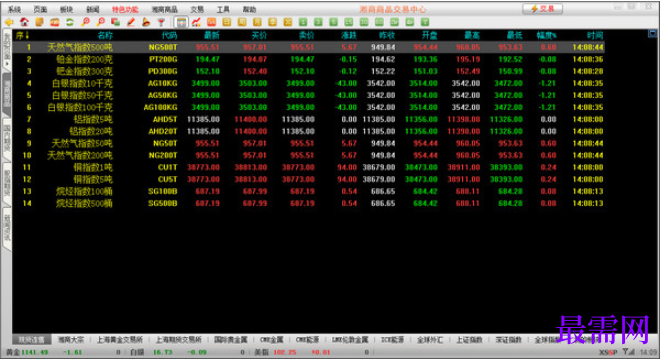Switch to the quote table view icon

(181, 22)
